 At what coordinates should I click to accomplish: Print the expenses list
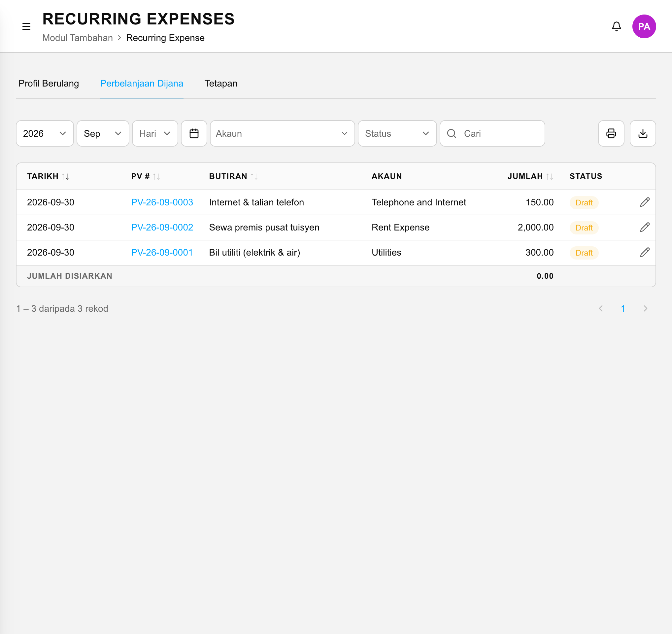pyautogui.click(x=611, y=133)
